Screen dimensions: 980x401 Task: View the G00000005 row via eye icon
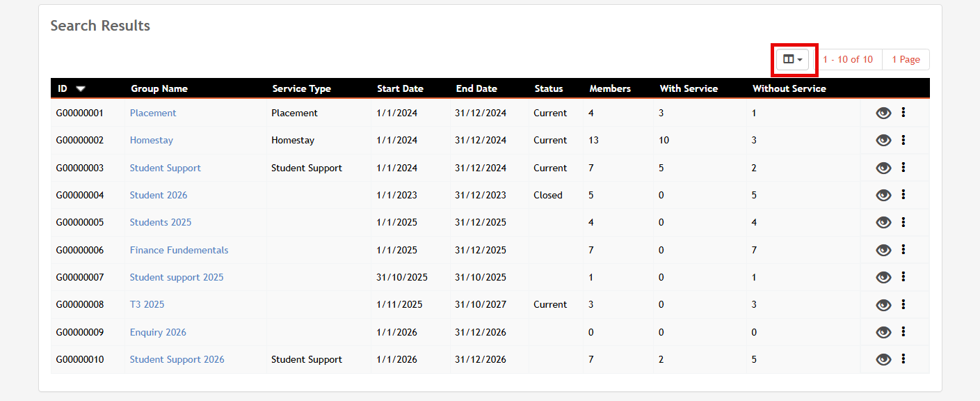pyautogui.click(x=883, y=223)
